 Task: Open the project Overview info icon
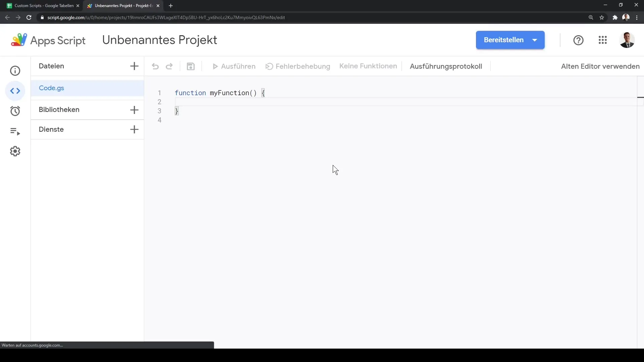point(15,71)
